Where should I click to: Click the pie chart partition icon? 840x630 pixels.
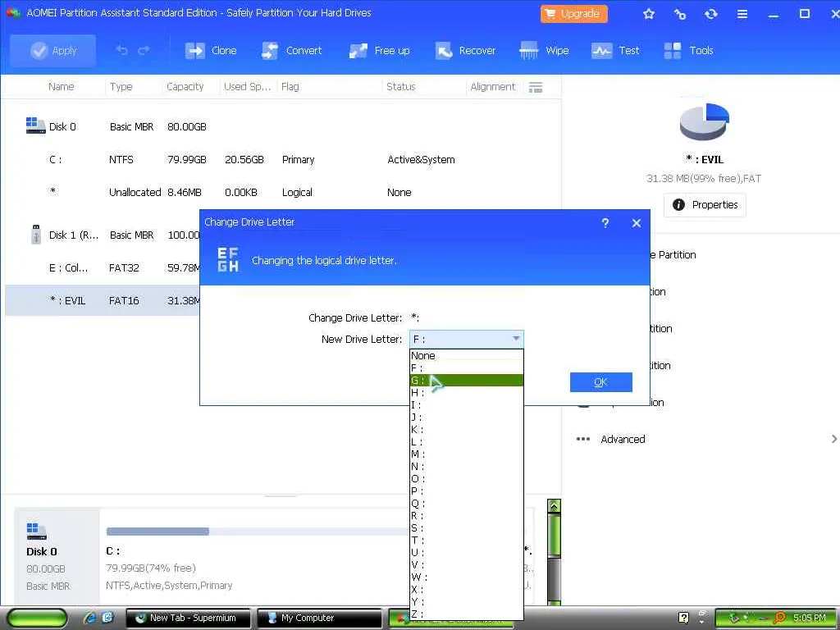705,121
